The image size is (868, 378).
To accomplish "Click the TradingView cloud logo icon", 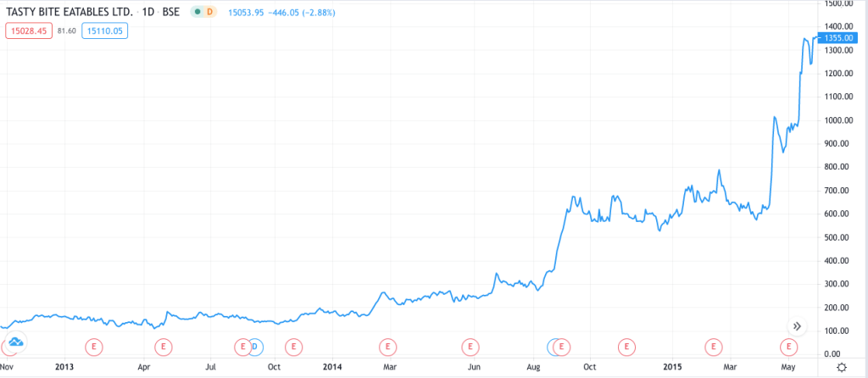I will coord(15,342).
